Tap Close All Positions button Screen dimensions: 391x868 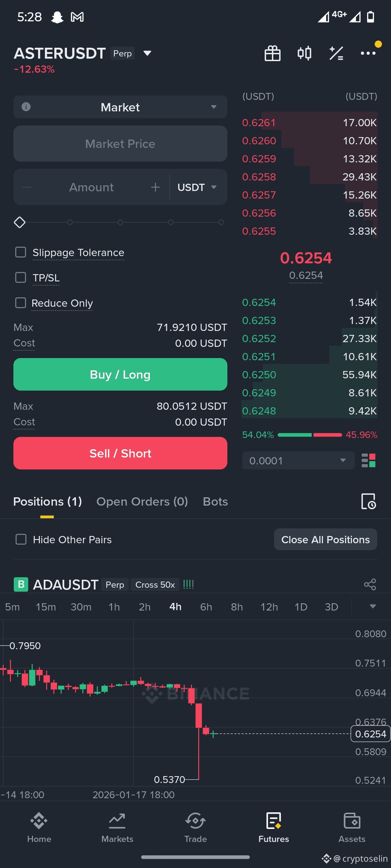point(325,539)
